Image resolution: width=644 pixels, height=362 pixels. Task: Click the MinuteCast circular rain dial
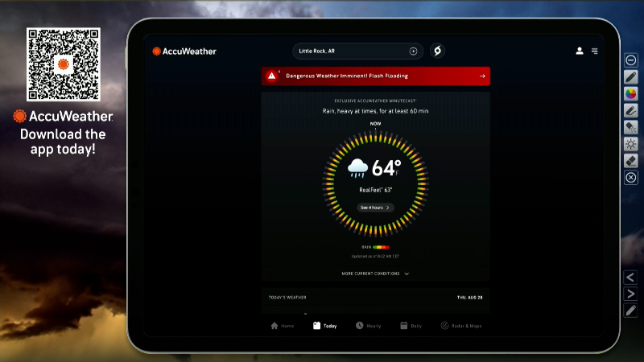[375, 183]
